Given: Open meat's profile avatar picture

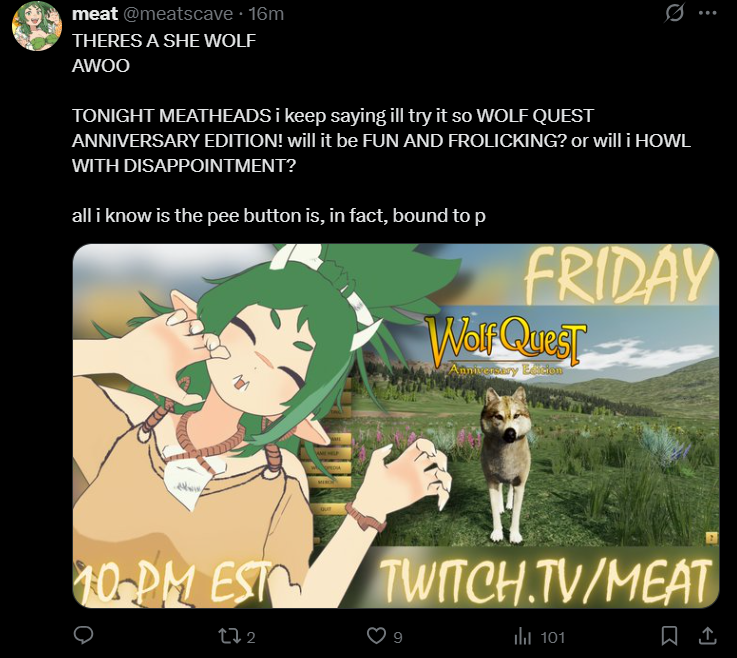Looking at the screenshot, I should [37, 26].
